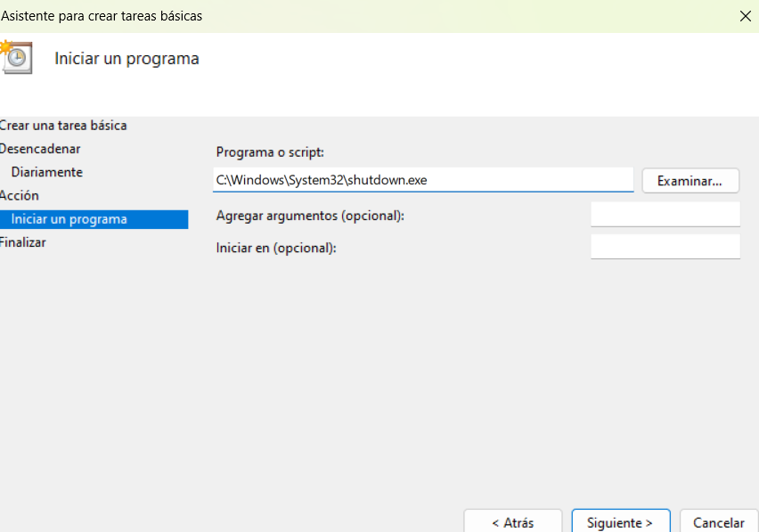Click the Agregar argumentos input field
The width and height of the screenshot is (759, 532).
pyautogui.click(x=665, y=214)
